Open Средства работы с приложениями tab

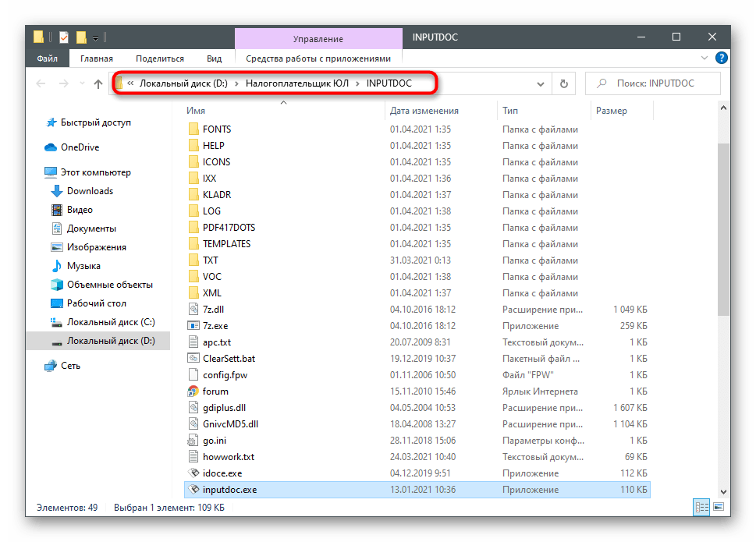tap(318, 58)
